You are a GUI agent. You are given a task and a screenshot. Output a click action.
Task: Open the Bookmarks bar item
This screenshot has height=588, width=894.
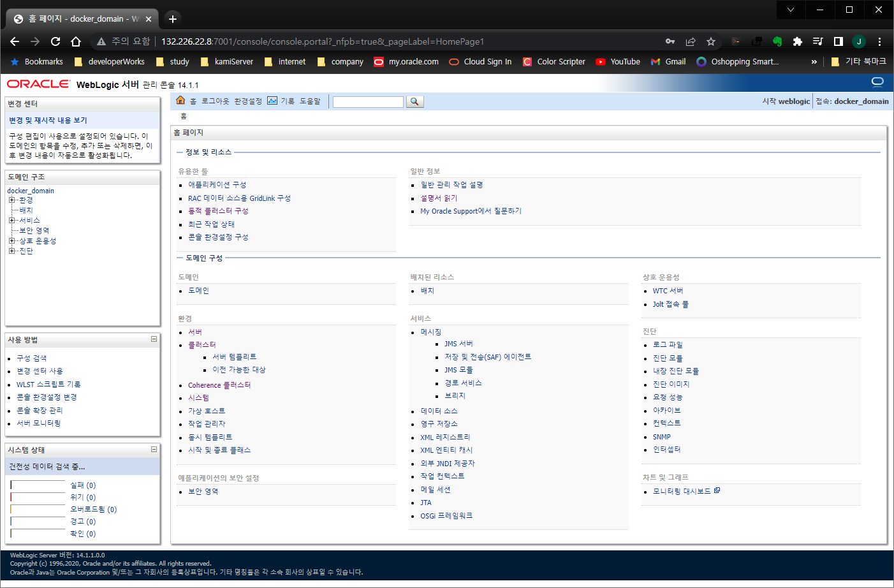click(x=36, y=62)
